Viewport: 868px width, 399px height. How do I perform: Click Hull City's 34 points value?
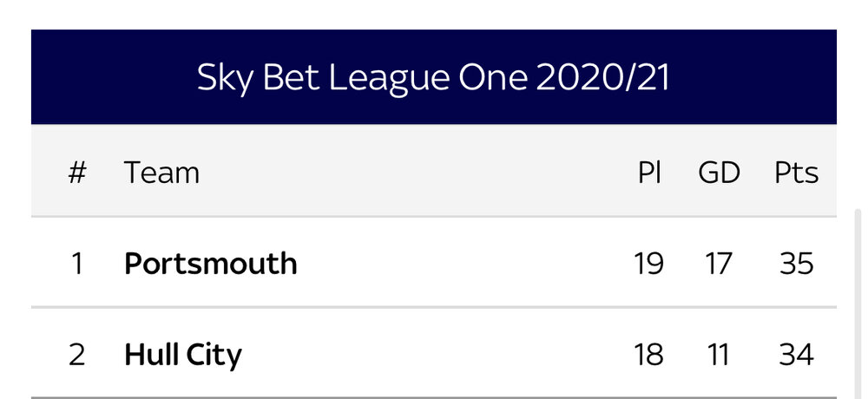(x=797, y=354)
